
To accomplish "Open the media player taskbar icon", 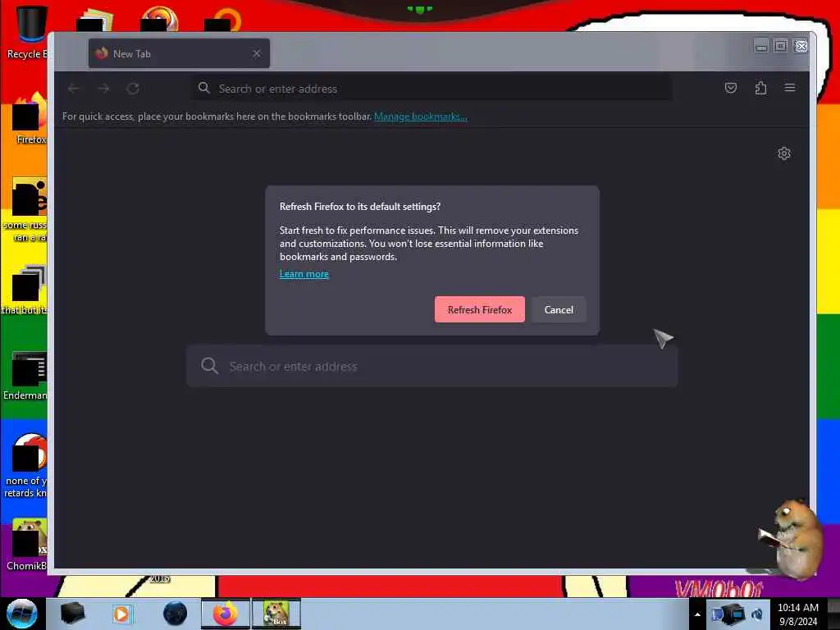I will pos(121,614).
